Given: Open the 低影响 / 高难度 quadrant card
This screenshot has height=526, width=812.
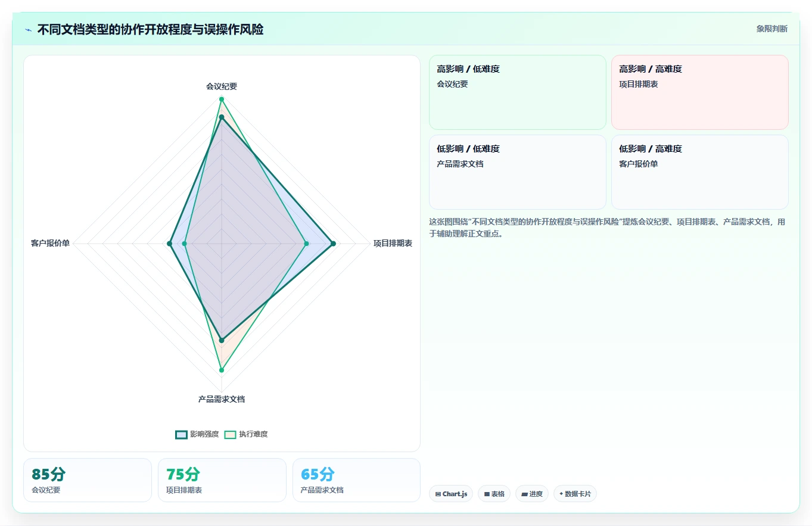Looking at the screenshot, I should pyautogui.click(x=700, y=172).
